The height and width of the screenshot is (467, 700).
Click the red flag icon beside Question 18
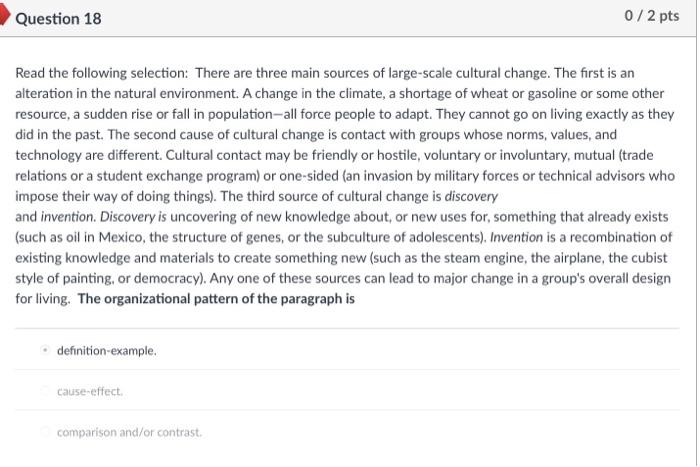[x=4, y=15]
